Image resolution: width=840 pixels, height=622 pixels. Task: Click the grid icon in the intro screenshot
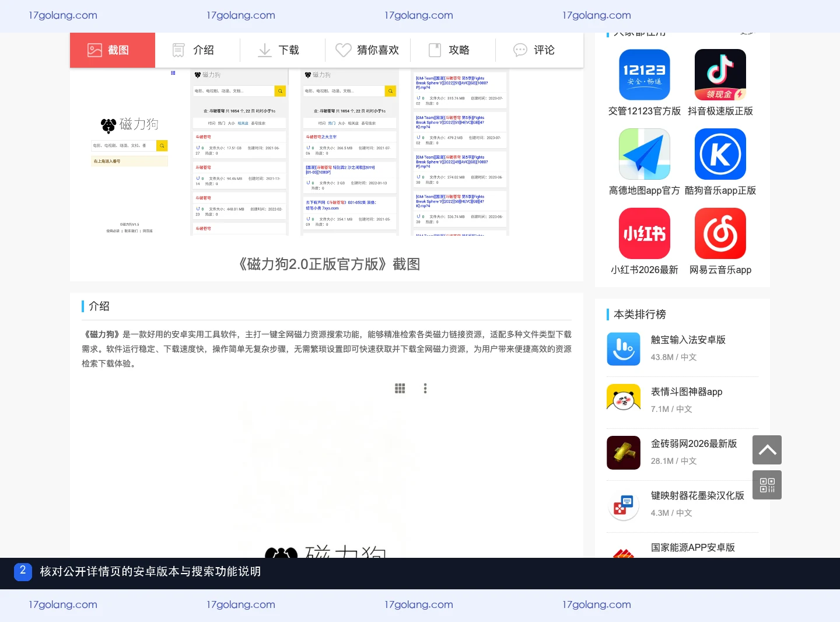tap(400, 389)
